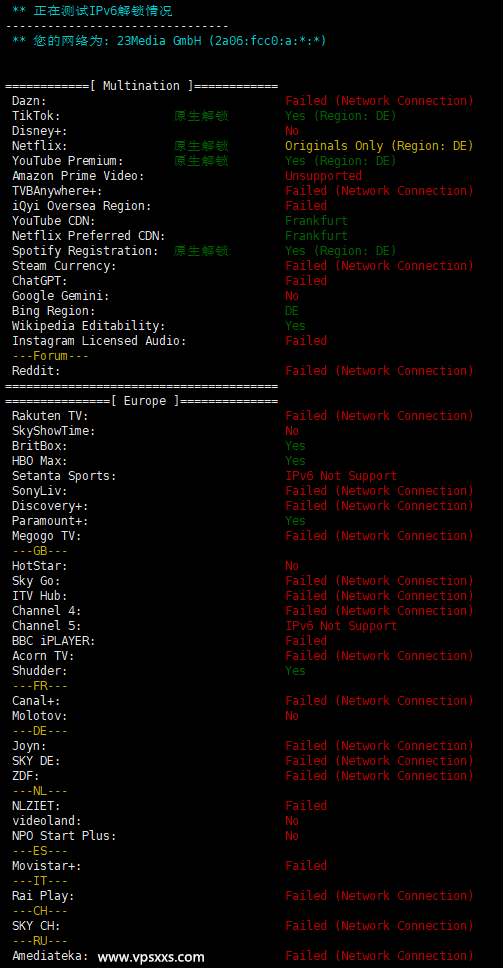Click the Reddit result line
Viewport: 503px width, 968px height.
point(243,371)
